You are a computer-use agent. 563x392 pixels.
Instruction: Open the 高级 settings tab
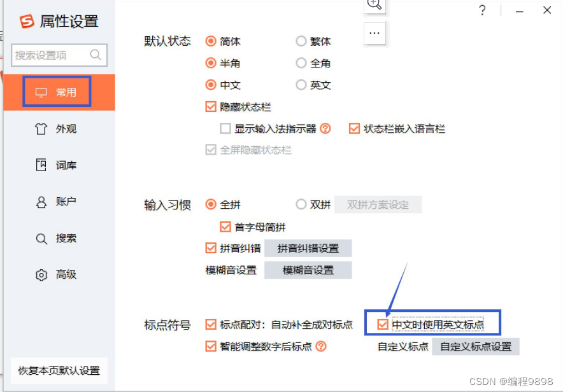(x=59, y=275)
